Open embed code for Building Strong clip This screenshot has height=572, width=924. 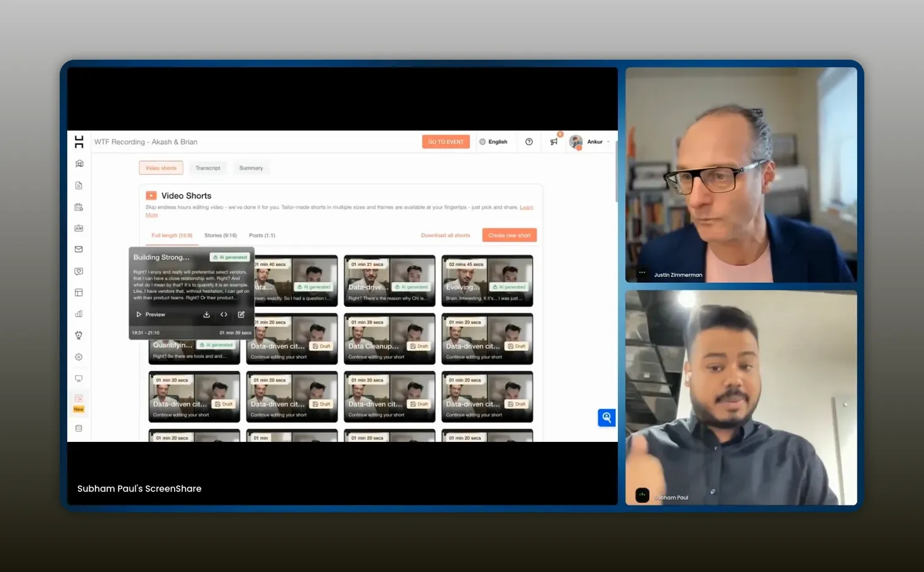224,314
